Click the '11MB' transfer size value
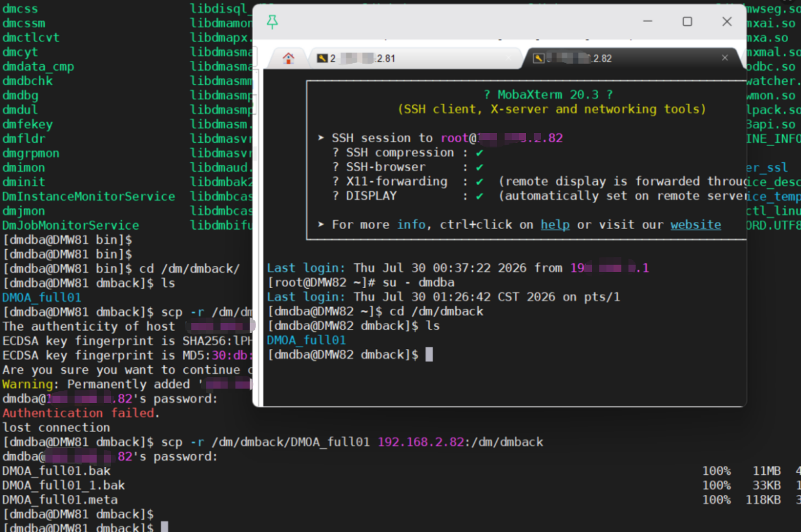Viewport: 801px width, 532px height. (767, 471)
